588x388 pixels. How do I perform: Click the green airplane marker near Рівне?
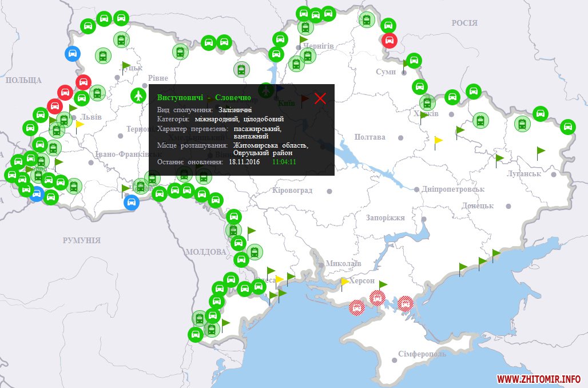click(138, 96)
